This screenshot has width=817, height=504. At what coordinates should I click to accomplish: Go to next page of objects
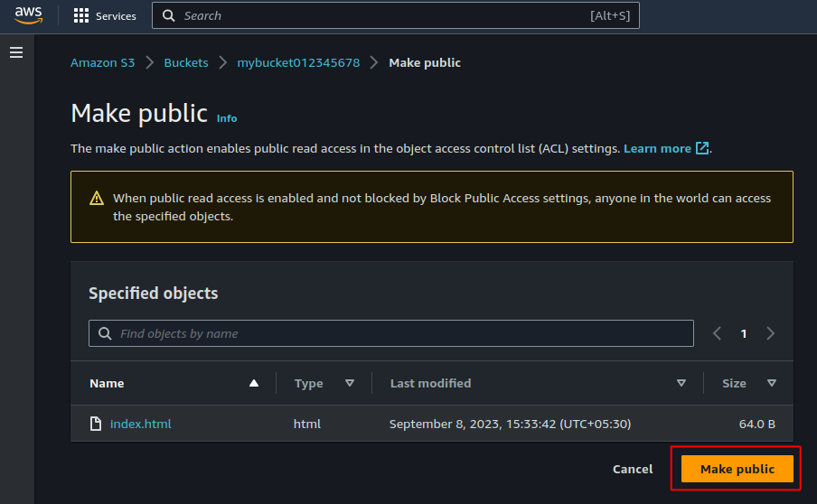(771, 333)
